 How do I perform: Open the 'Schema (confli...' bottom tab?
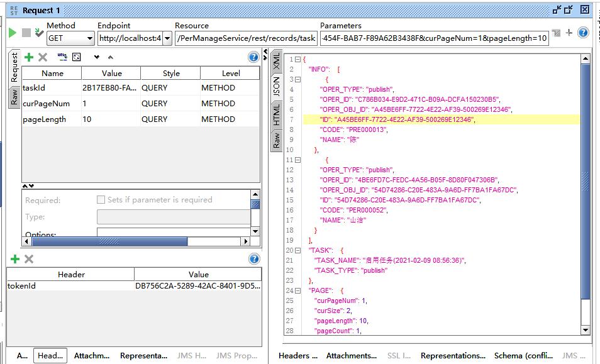523,356
